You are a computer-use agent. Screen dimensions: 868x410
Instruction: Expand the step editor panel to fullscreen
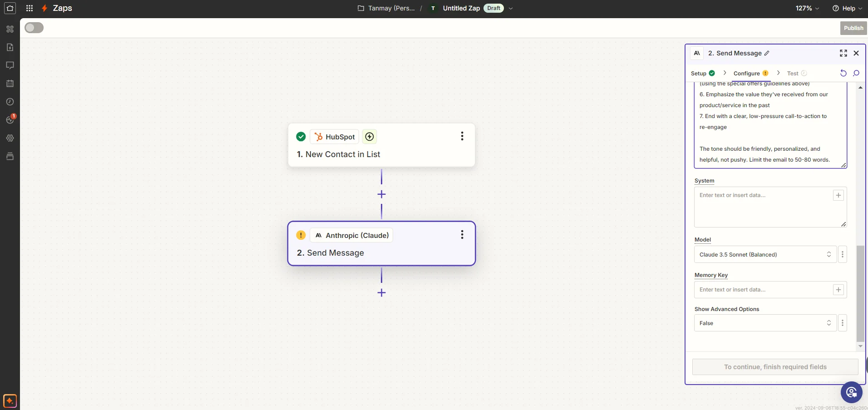[x=843, y=53]
